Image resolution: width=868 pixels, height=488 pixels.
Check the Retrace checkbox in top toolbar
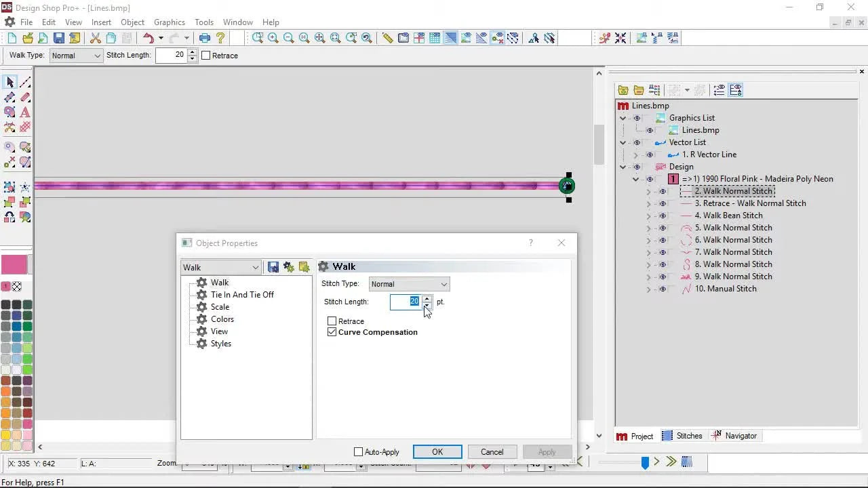206,56
